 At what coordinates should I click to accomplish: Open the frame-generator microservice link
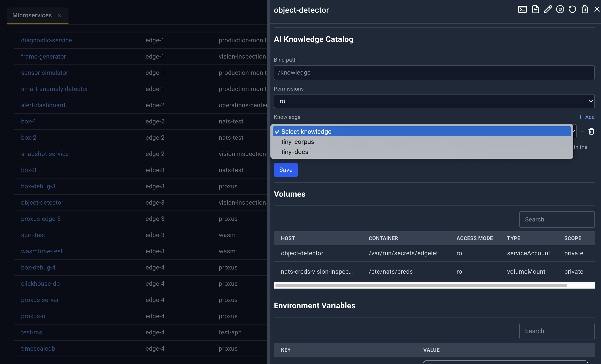point(43,56)
